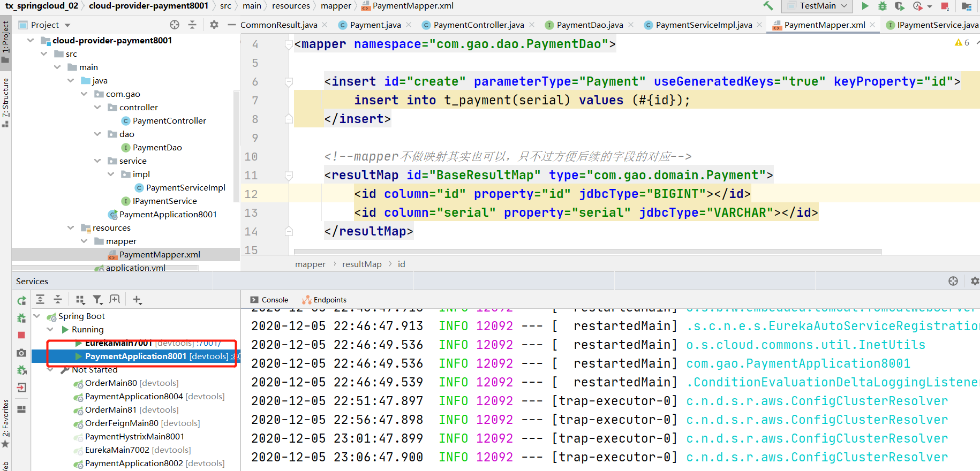Stop running processes with the red square
The width and height of the screenshot is (980, 471).
point(945,6)
